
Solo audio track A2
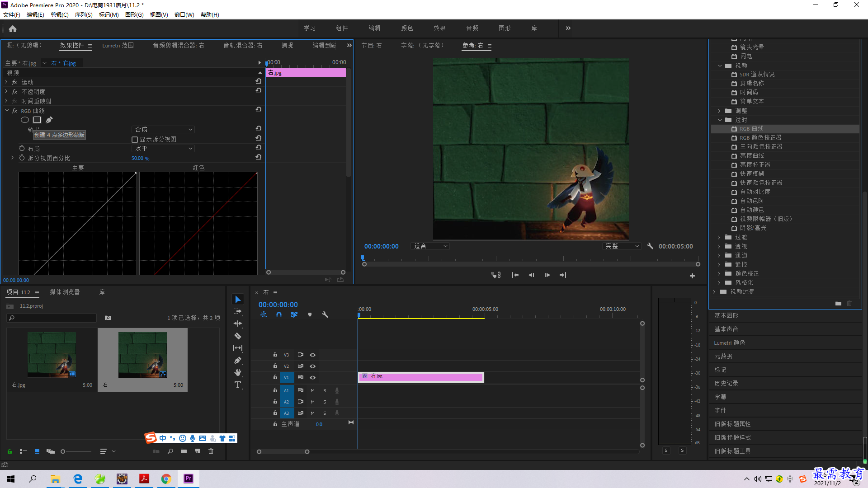click(325, 402)
